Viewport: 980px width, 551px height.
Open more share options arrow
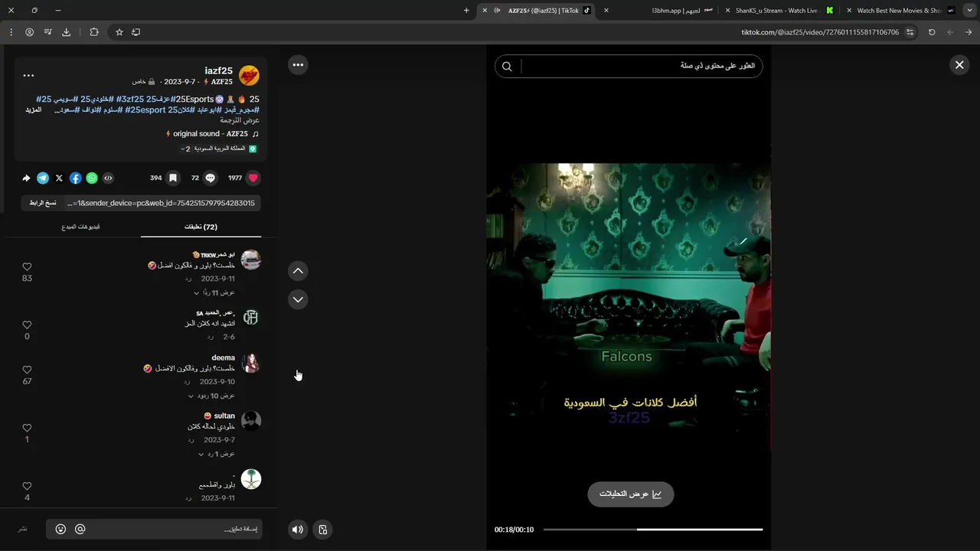click(x=26, y=178)
